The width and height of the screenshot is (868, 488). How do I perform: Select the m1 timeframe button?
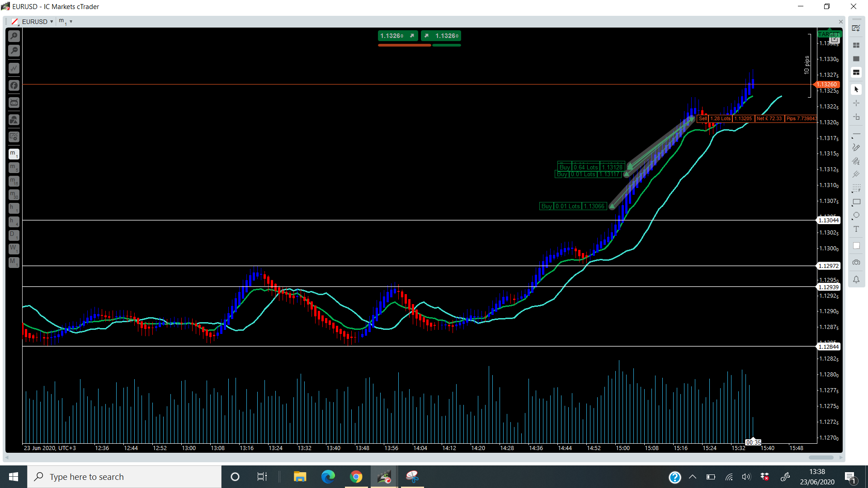click(x=14, y=154)
